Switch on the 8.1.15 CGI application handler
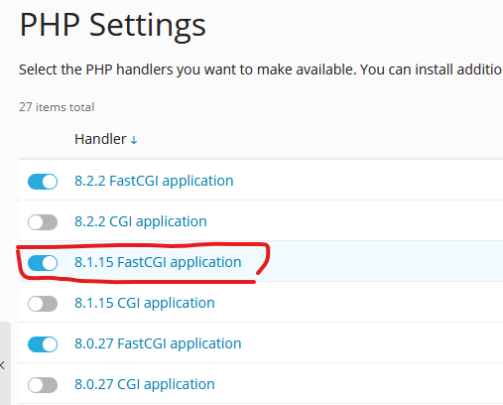The width and height of the screenshot is (503, 405). coord(43,304)
